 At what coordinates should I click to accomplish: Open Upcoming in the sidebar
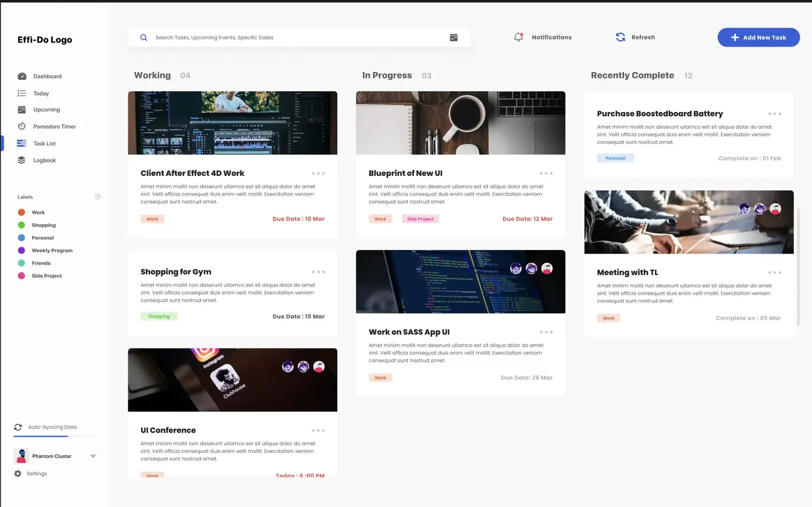tap(46, 110)
